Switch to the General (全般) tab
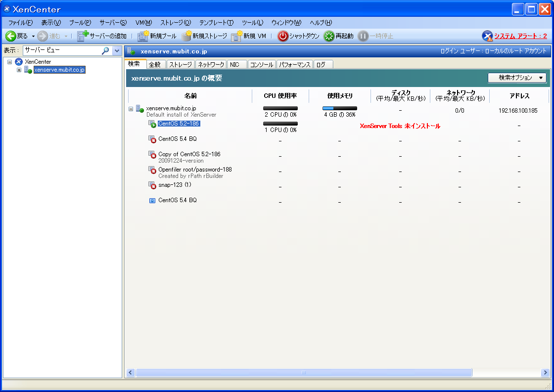The image size is (554, 392). (x=155, y=64)
